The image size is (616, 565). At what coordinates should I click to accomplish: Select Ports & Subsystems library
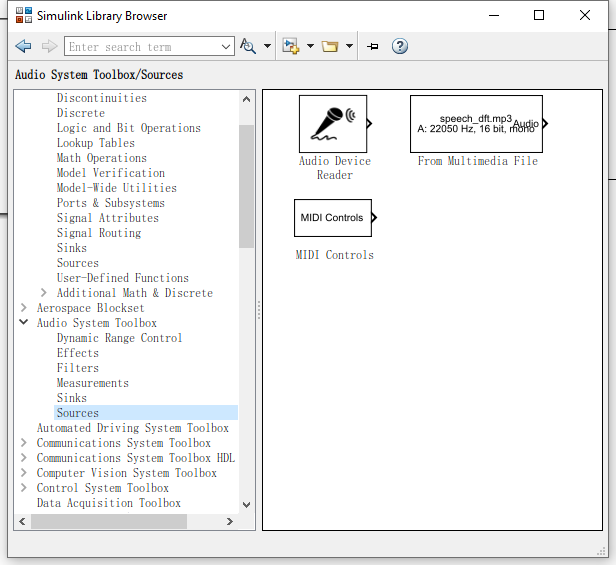(111, 203)
